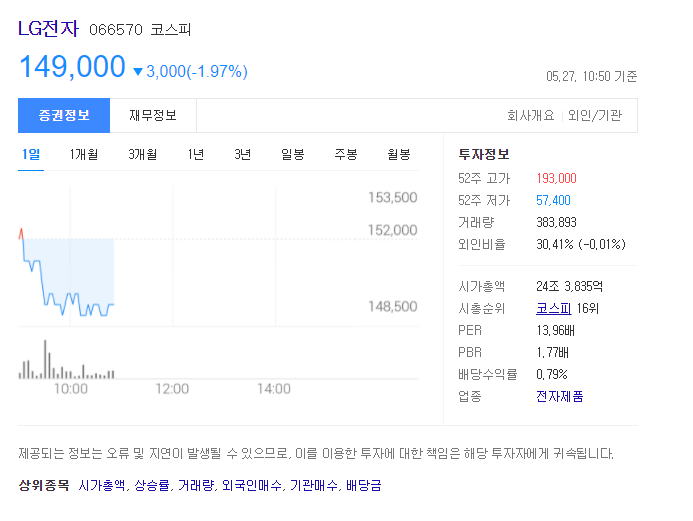Open the 전자제품 industry link
This screenshot has width=693, height=521.
pyautogui.click(x=560, y=396)
